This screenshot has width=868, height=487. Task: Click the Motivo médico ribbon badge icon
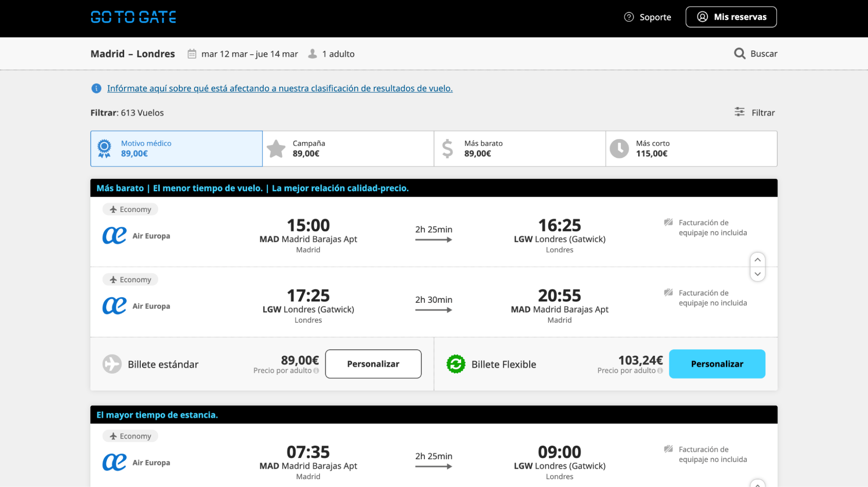pyautogui.click(x=104, y=149)
